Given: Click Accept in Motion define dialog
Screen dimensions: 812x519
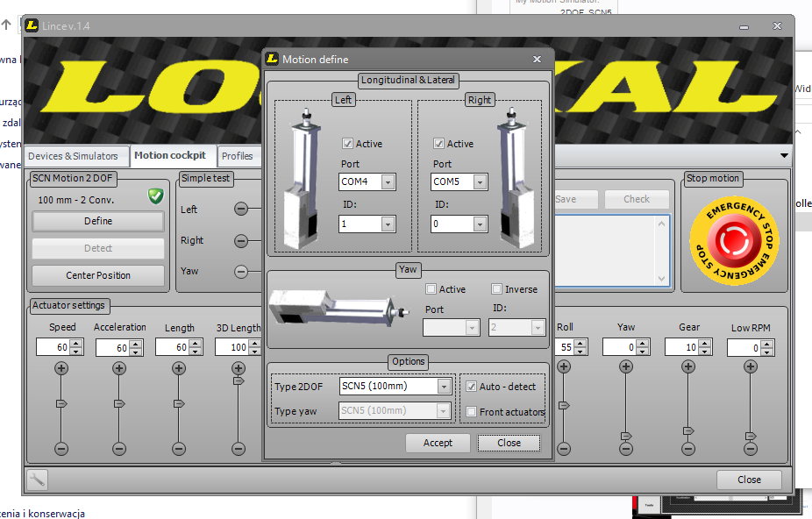Looking at the screenshot, I should coord(438,443).
